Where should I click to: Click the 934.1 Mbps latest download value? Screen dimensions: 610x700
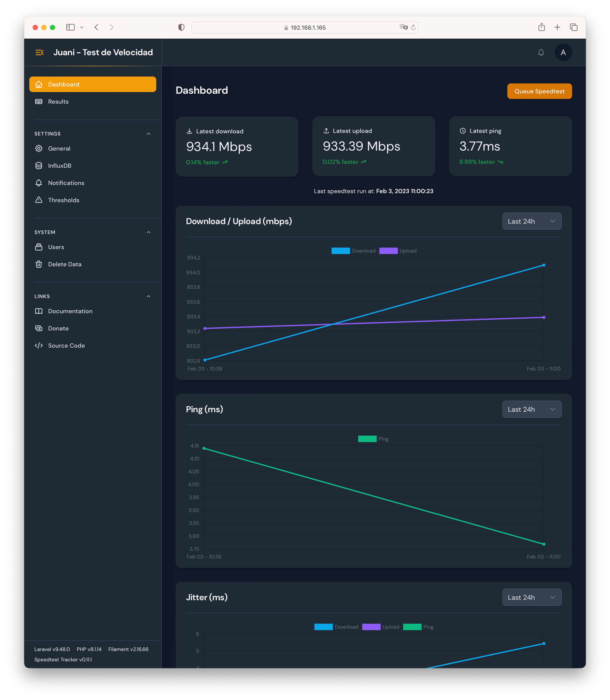coord(219,147)
